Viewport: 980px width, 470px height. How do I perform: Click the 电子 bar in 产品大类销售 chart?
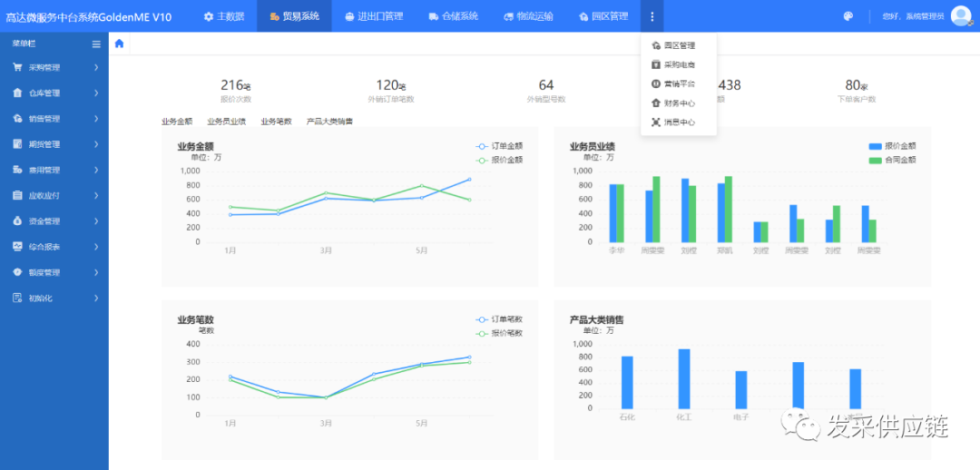[741, 390]
